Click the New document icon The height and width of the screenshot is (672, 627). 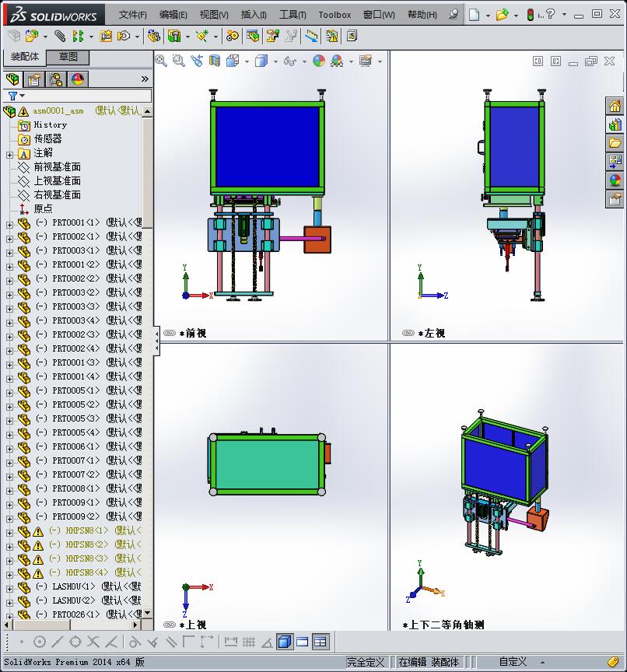point(474,15)
